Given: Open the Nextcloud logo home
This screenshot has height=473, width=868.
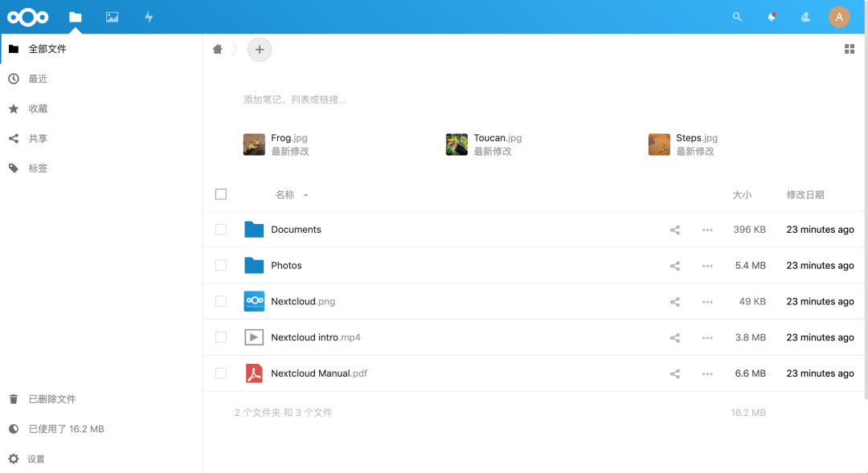Looking at the screenshot, I should point(27,17).
